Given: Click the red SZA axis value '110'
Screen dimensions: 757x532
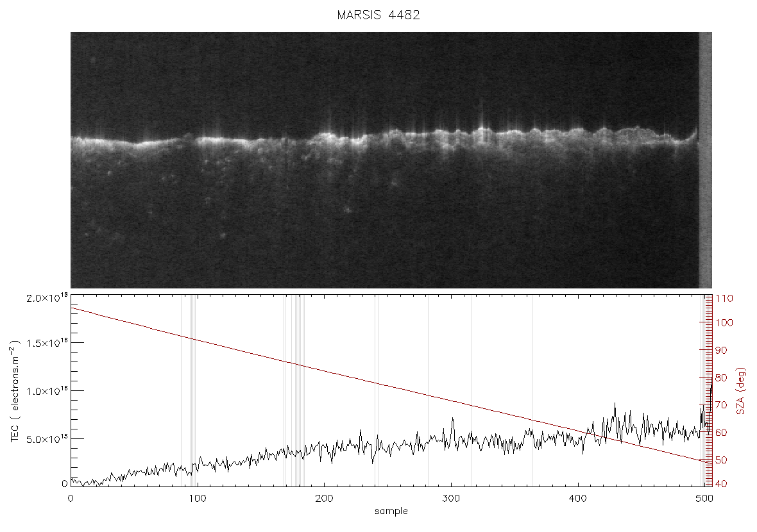Looking at the screenshot, I should [x=725, y=298].
